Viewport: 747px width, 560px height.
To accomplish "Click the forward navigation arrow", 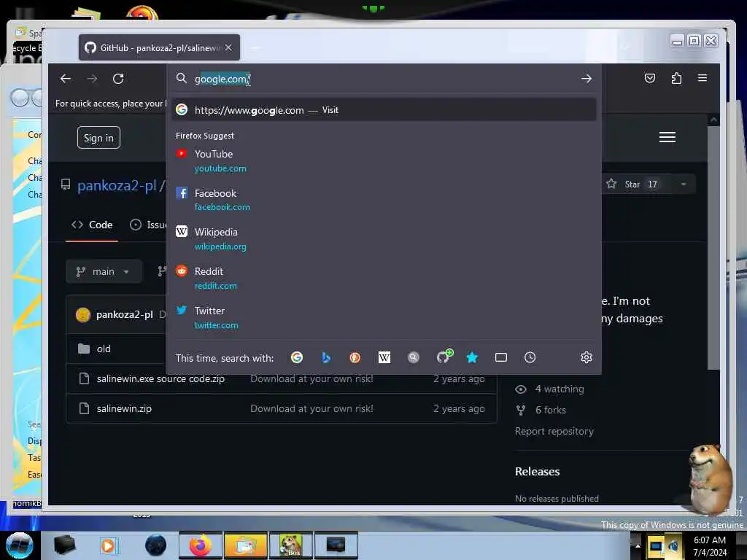I will click(x=93, y=79).
